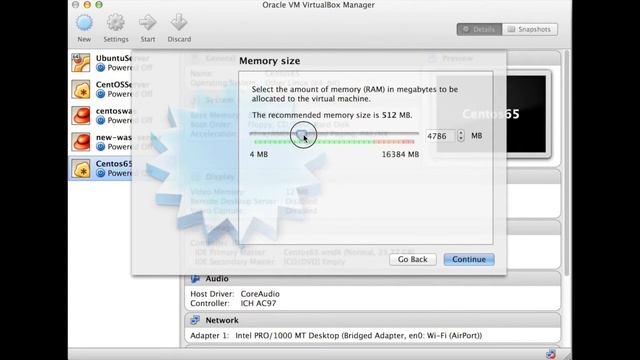Image resolution: width=640 pixels, height=360 pixels.
Task: Click the 'Controller: ICH AC97' text
Action: [233, 303]
